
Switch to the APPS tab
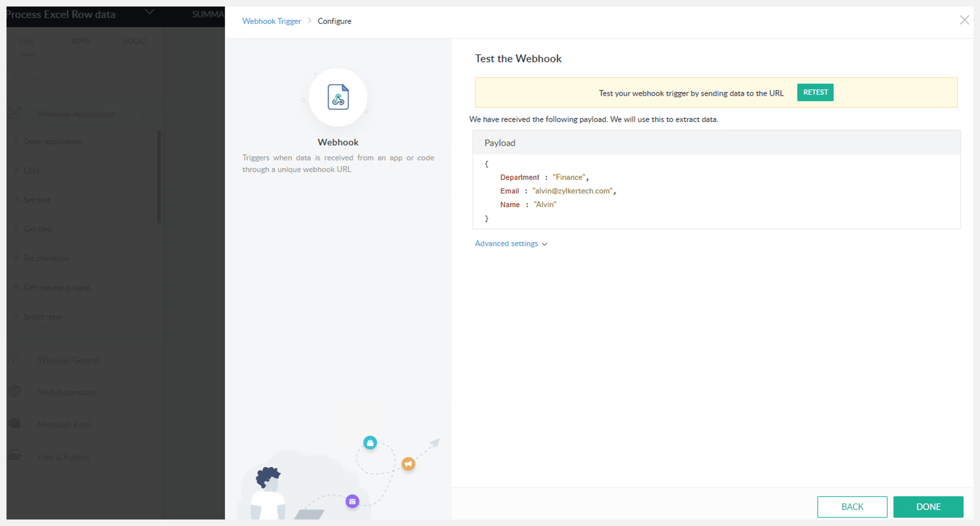80,41
